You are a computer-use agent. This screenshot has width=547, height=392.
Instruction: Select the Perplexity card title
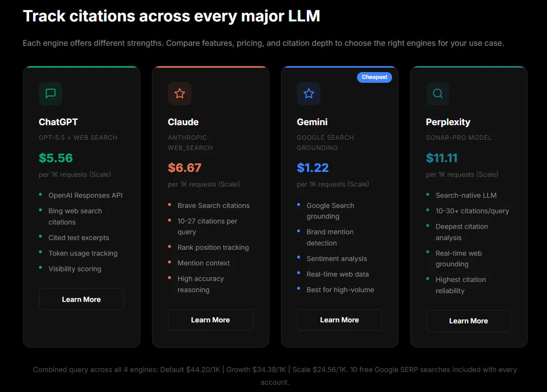(x=448, y=122)
